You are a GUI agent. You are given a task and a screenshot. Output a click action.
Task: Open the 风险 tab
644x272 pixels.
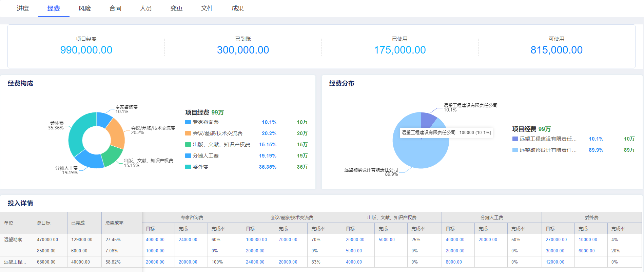pos(84,8)
